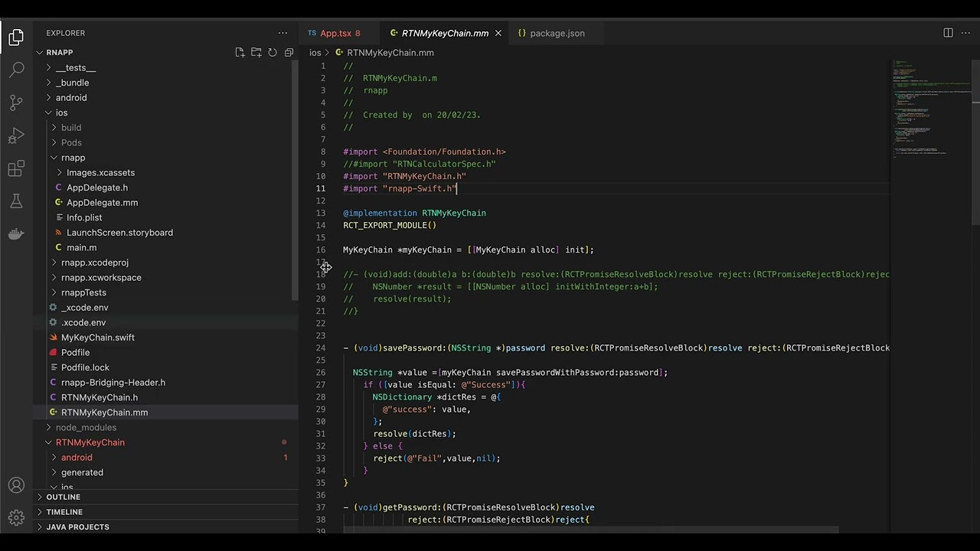
Task: Switch to the App.tsx tab
Action: (334, 33)
